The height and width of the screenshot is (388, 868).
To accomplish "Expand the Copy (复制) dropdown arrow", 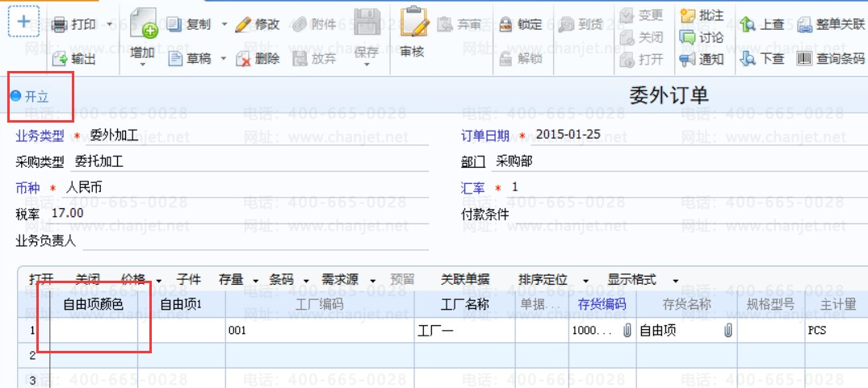I will click(224, 25).
